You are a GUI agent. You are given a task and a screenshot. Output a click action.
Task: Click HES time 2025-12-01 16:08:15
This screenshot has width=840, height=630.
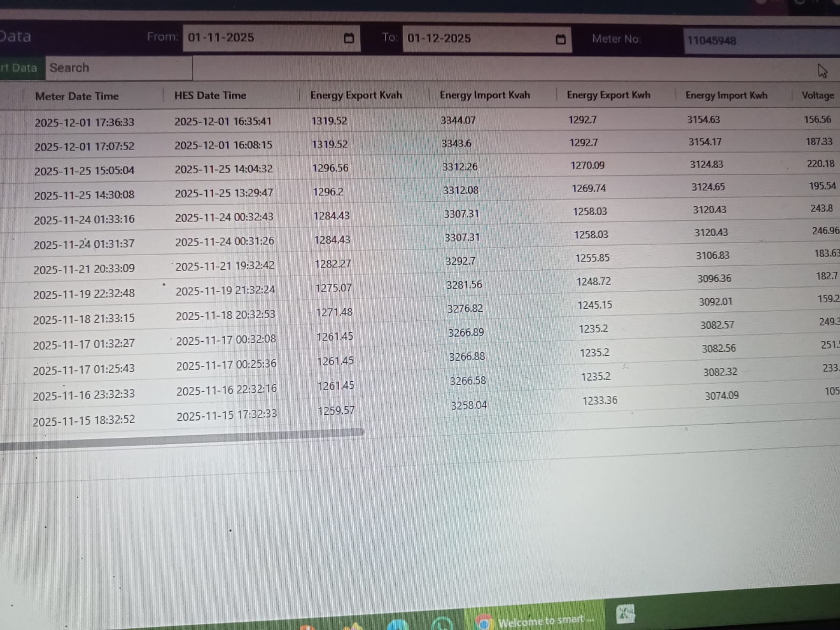224,145
